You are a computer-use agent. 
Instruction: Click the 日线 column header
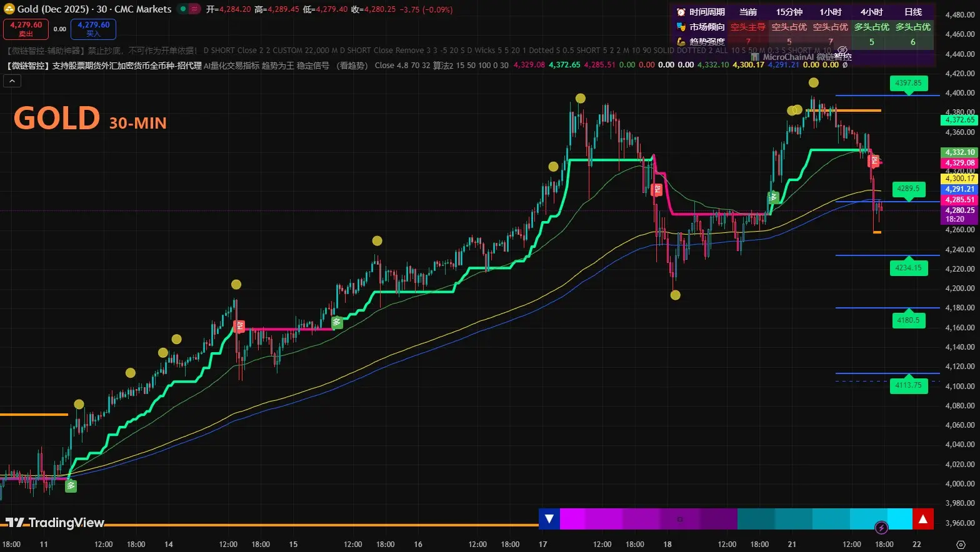[913, 12]
